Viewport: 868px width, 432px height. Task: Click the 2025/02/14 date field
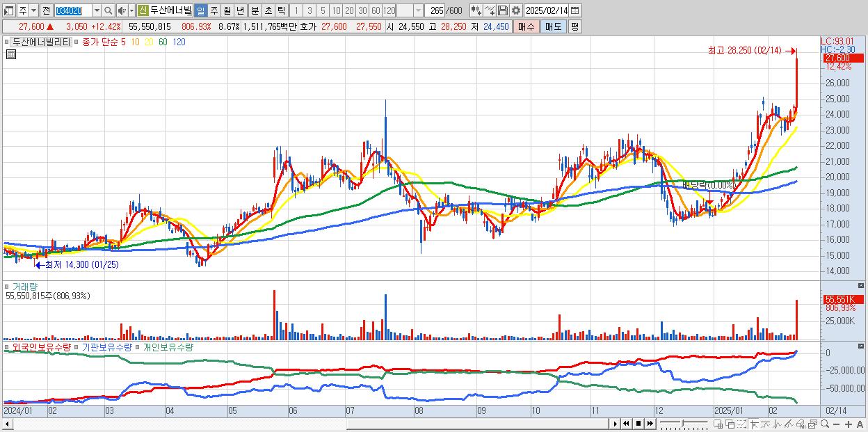[547, 10]
